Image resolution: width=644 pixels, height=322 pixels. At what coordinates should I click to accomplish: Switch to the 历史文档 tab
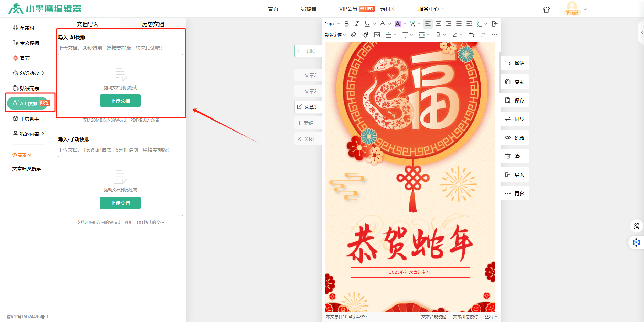click(x=153, y=24)
